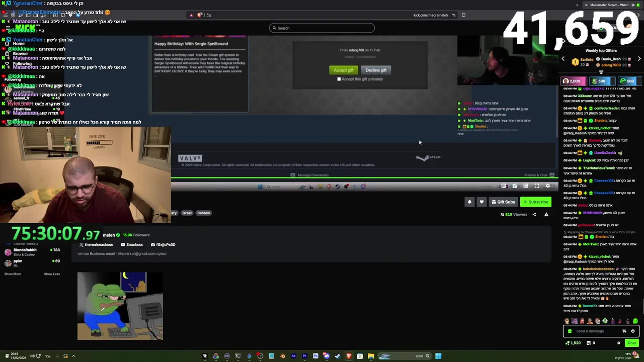644x362 pixels.
Task: Open the therealsnackss X link
Action: (96, 245)
